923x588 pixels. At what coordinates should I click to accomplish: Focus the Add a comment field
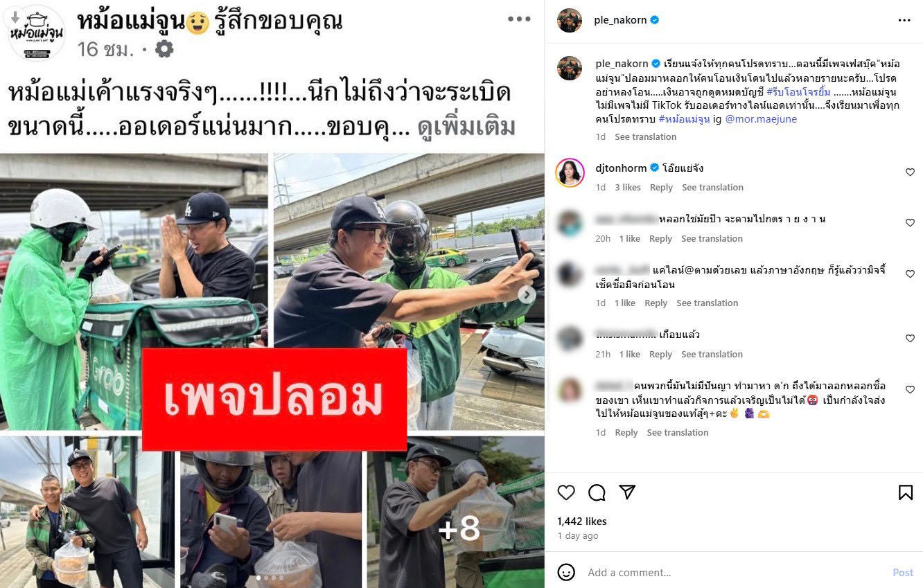[735, 573]
